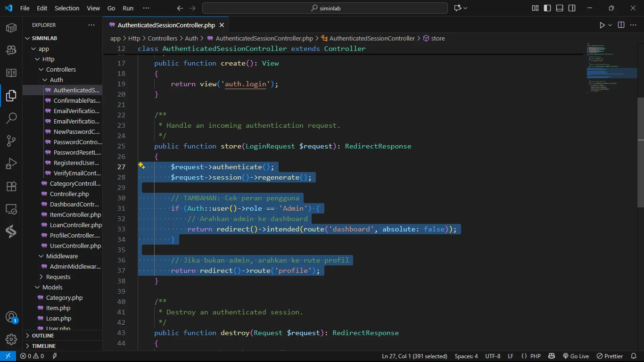Expand the OUTLINE section
This screenshot has height=362, width=644.
[x=43, y=336]
